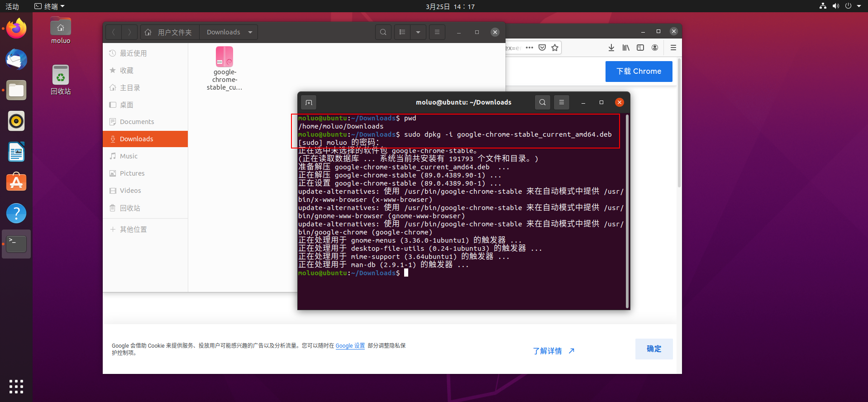Open 最近使用 in the sidebar
Screen dimensions: 868x402
click(x=145, y=53)
